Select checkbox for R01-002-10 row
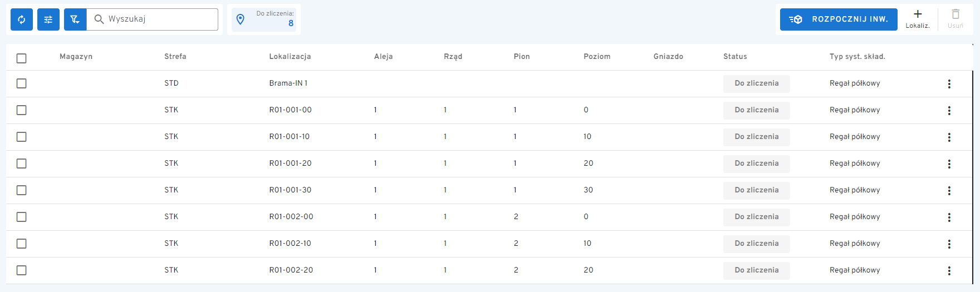This screenshot has width=980, height=292. tap(22, 244)
